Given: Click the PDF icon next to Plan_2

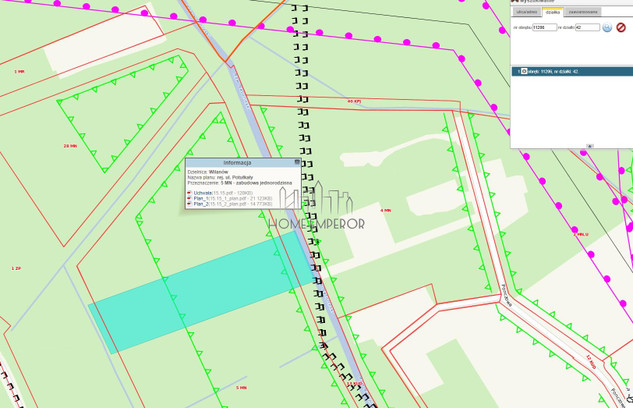Looking at the screenshot, I should 190,204.
